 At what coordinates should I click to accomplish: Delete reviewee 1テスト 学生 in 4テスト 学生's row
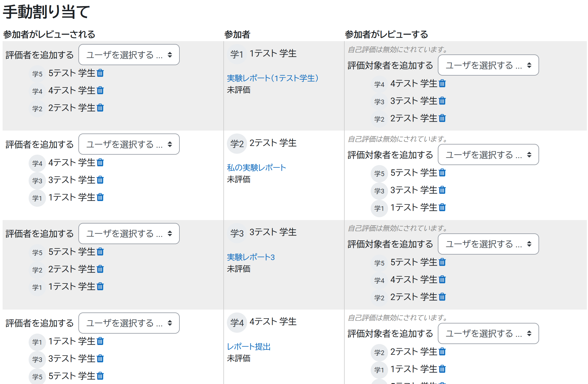point(442,369)
